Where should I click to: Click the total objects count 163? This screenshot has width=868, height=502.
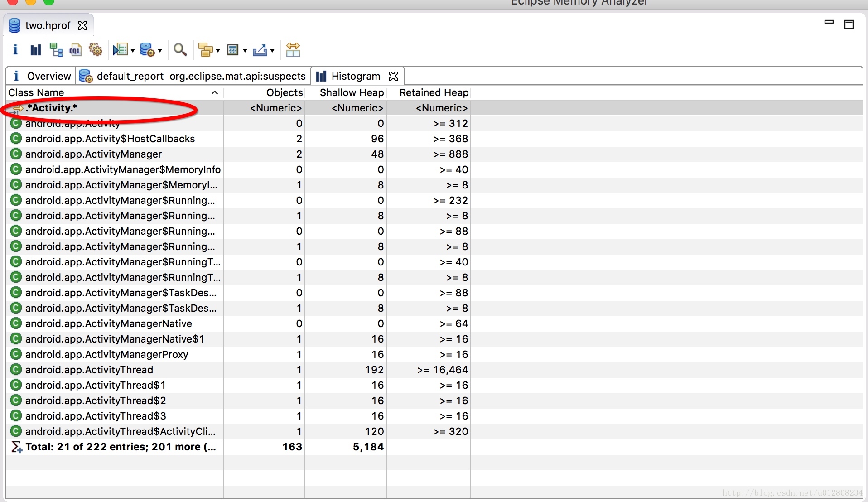coord(292,447)
